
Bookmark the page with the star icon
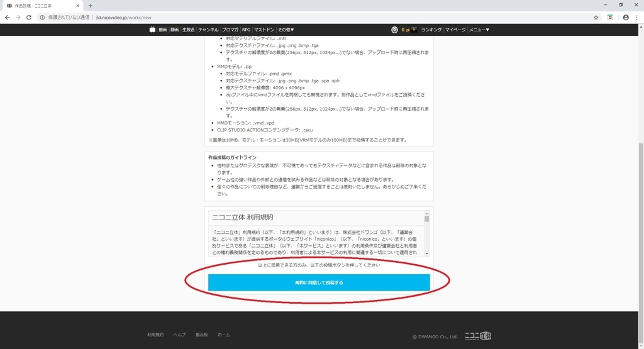[596, 17]
